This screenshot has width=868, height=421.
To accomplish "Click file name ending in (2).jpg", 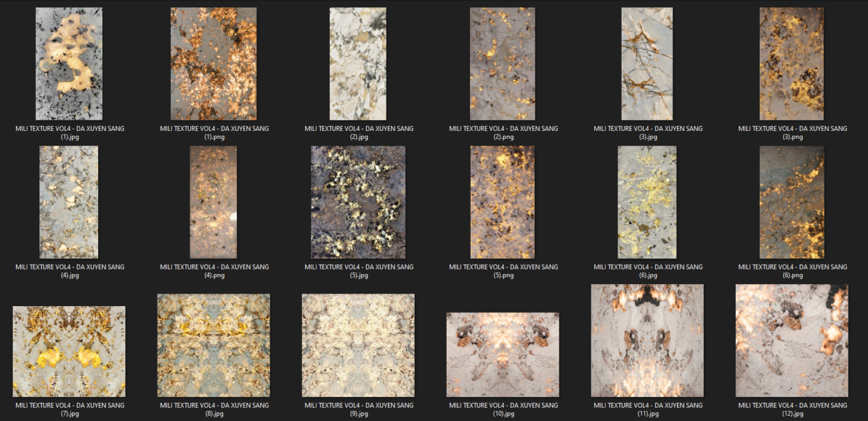I will pos(359,132).
